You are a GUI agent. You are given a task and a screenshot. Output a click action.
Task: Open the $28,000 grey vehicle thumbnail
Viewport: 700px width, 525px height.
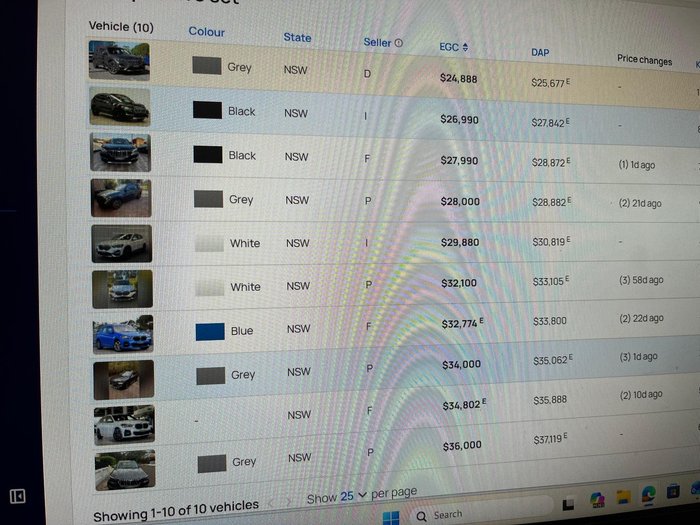(x=121, y=198)
